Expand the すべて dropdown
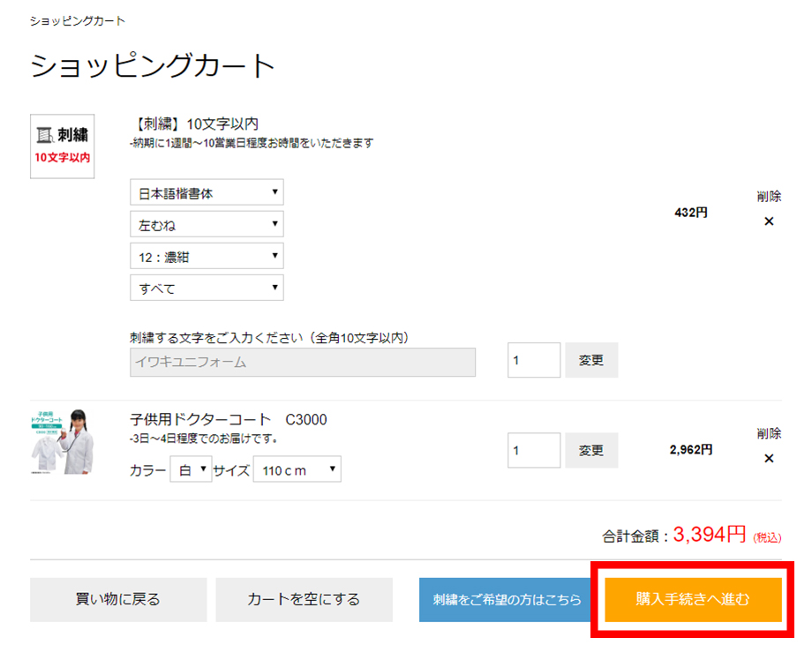Screen dimensions: 812x645 pos(207,288)
